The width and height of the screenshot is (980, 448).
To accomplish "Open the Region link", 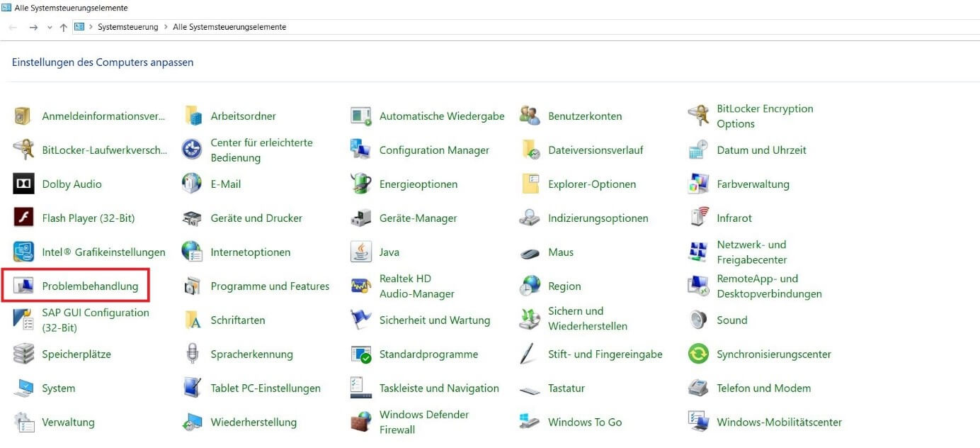I will [564, 286].
